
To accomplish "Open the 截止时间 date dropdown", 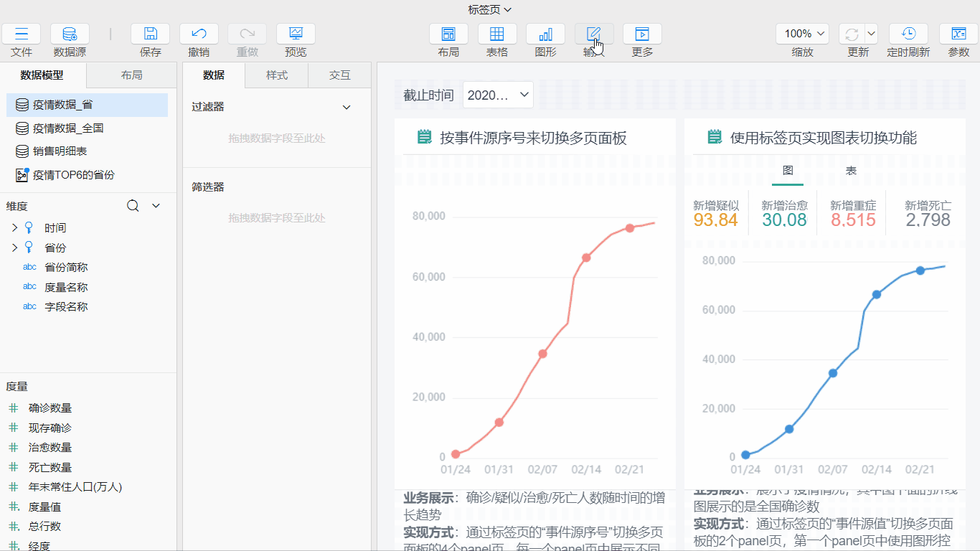I will click(498, 95).
